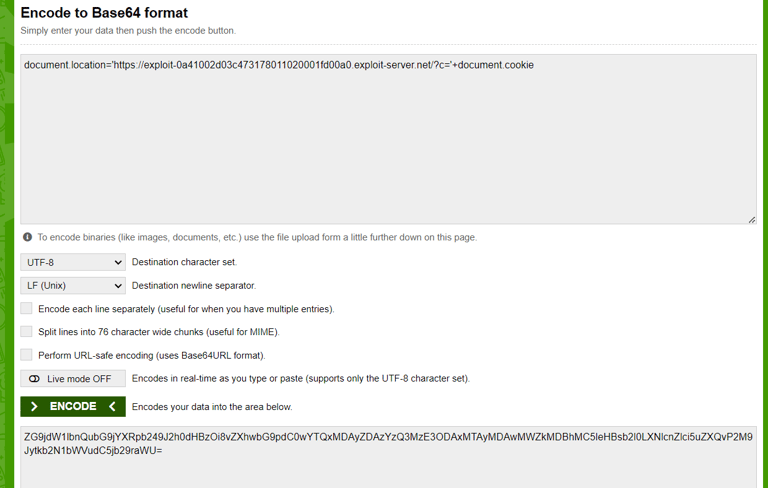
Task: Click the arrow on the UTF-8 combo box
Action: (118, 262)
